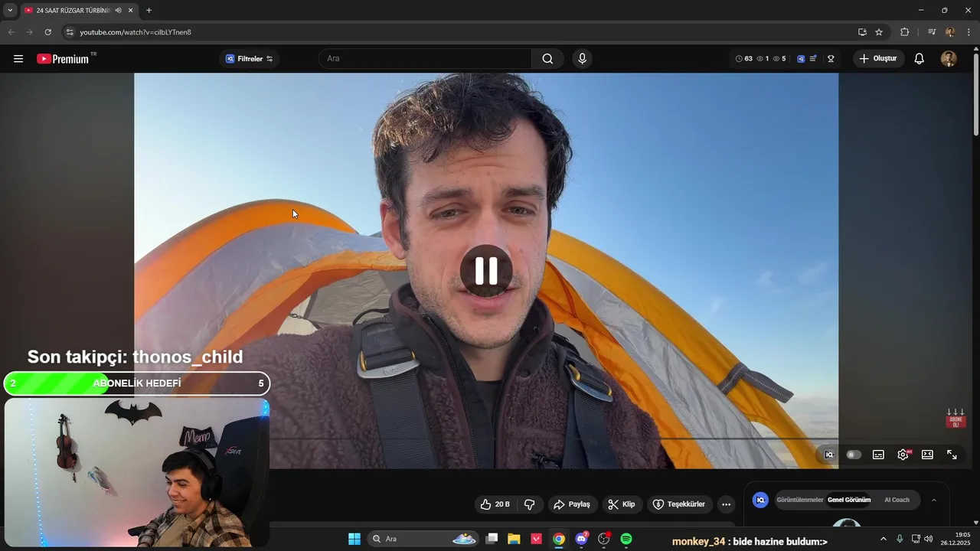
Task: Open the vidIQ trophy icon
Action: pos(831,59)
